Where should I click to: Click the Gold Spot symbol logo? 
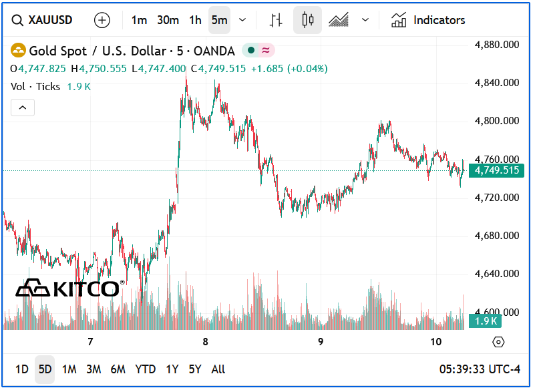pos(18,51)
